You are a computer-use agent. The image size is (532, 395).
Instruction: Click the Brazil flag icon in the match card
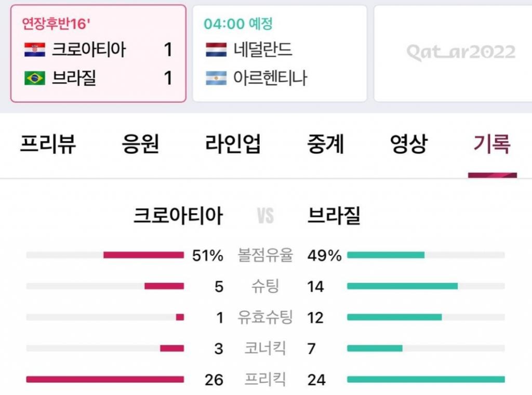(35, 78)
